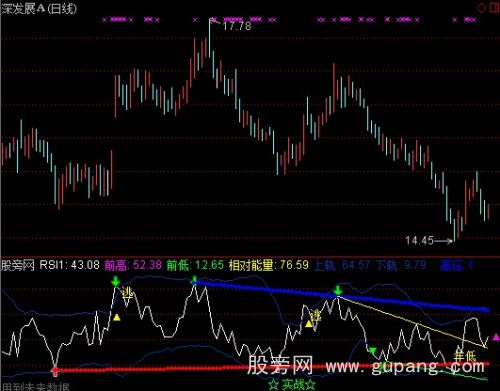Click the 上轨: 64.57 indicator value
Viewport: 500px width, 391px height.
(x=342, y=265)
